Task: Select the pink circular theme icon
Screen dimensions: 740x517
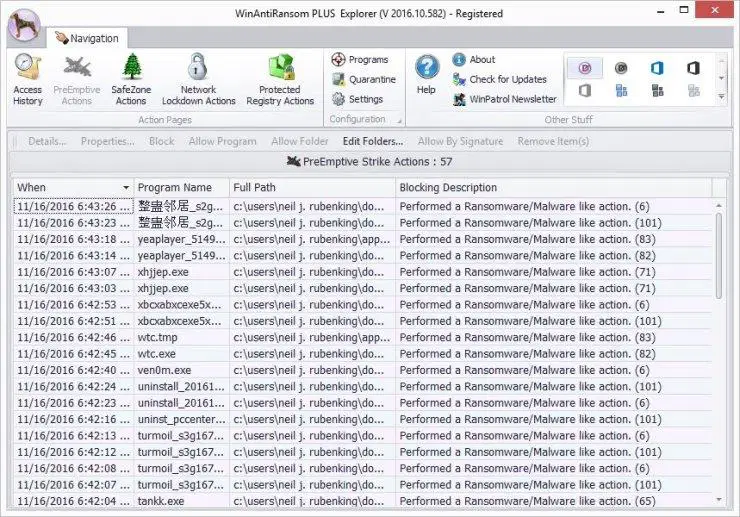Action: 585,68
